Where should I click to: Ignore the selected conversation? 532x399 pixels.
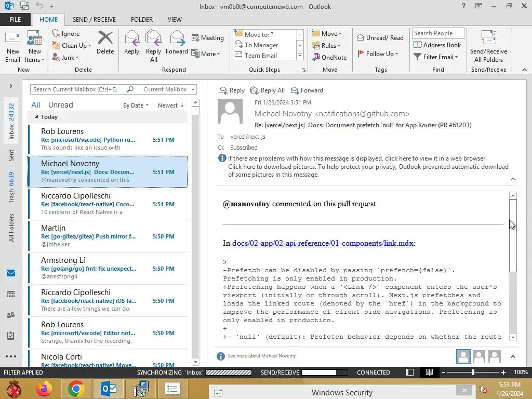pos(66,34)
